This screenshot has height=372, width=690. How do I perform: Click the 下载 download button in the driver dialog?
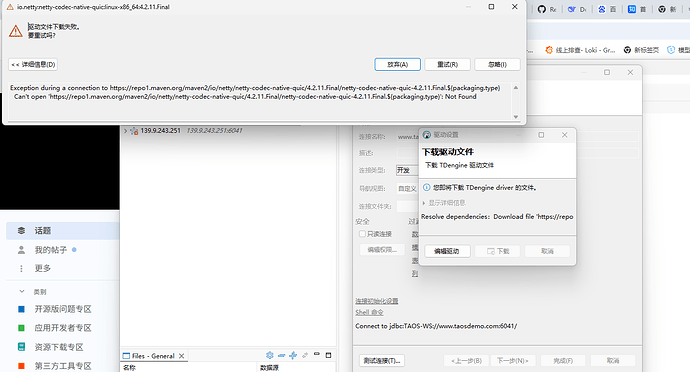pos(498,251)
